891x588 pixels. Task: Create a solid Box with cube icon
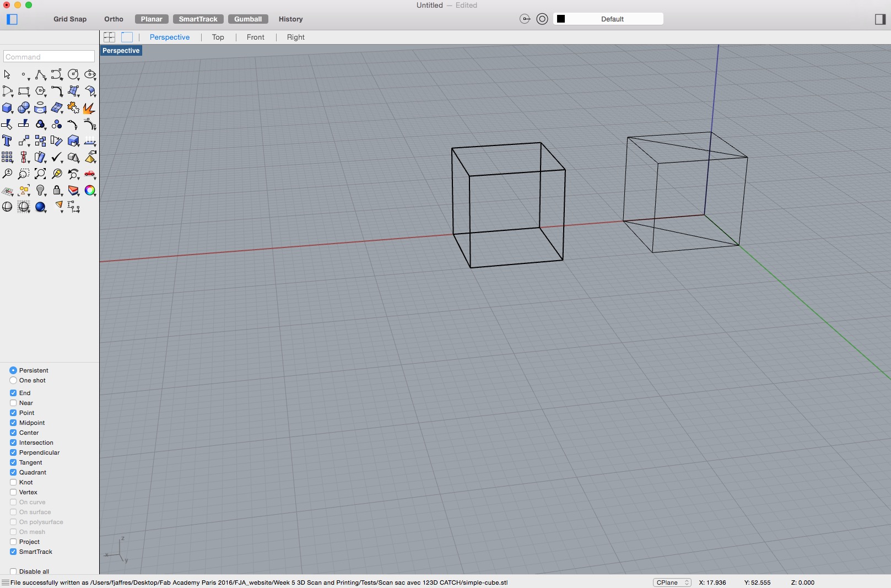pos(7,108)
